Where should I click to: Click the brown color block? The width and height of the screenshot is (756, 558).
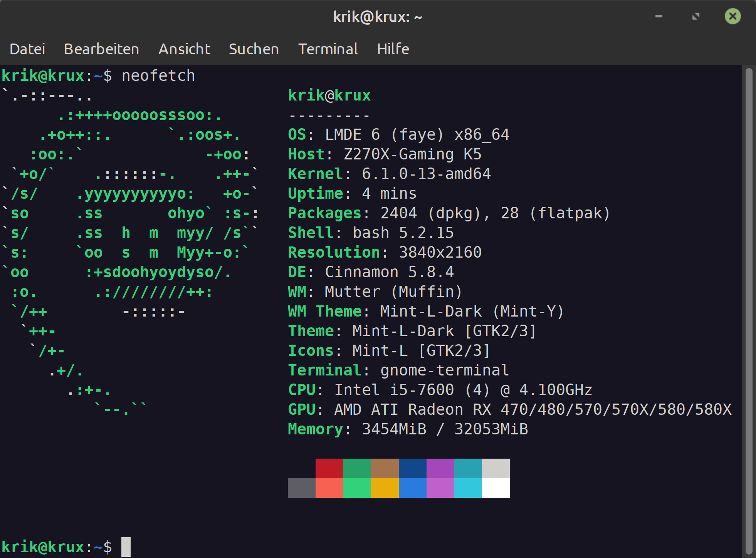pyautogui.click(x=385, y=468)
